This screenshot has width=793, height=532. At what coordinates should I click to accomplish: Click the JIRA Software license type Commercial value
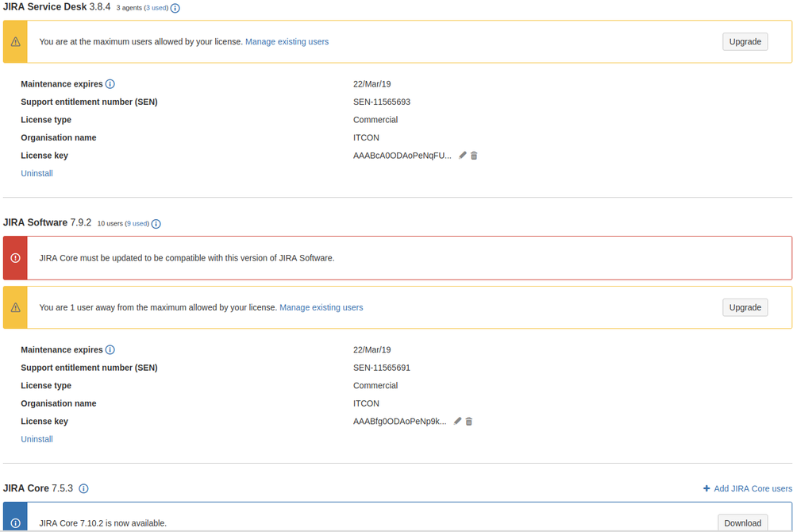coord(375,386)
